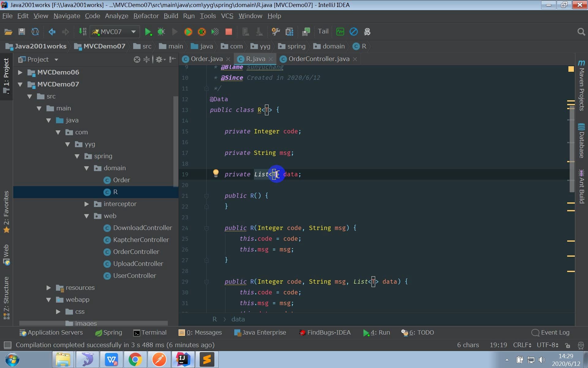Open the Database side panel
The width and height of the screenshot is (588, 368).
581,140
